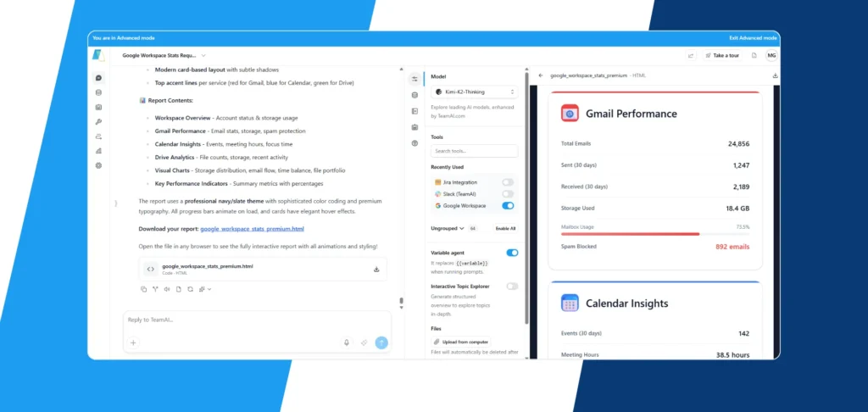Screen dimensions: 868x412
Task: Select the database icon in right panel rail
Action: 415,95
